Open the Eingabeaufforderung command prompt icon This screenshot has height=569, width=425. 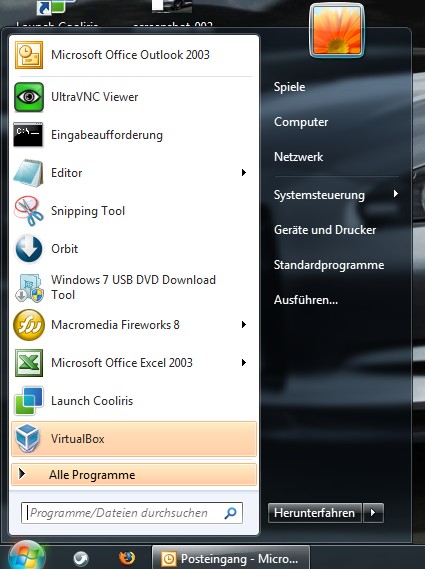click(x=28, y=135)
